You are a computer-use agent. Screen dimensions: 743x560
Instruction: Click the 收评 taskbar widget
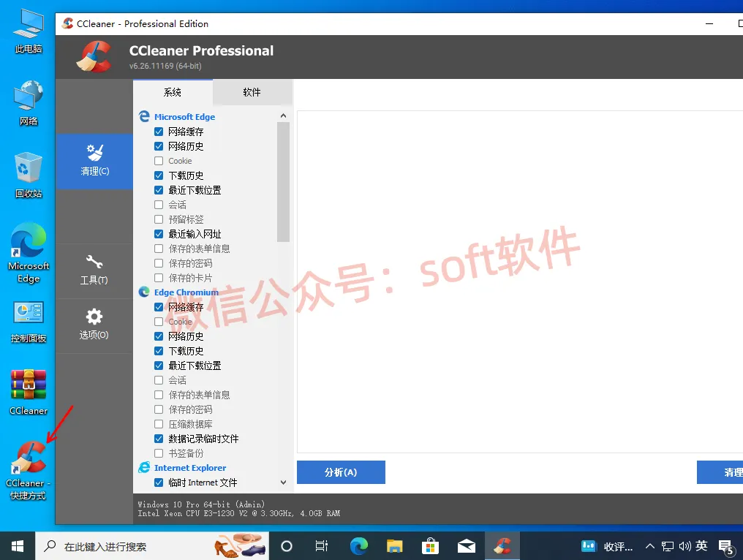click(x=607, y=546)
